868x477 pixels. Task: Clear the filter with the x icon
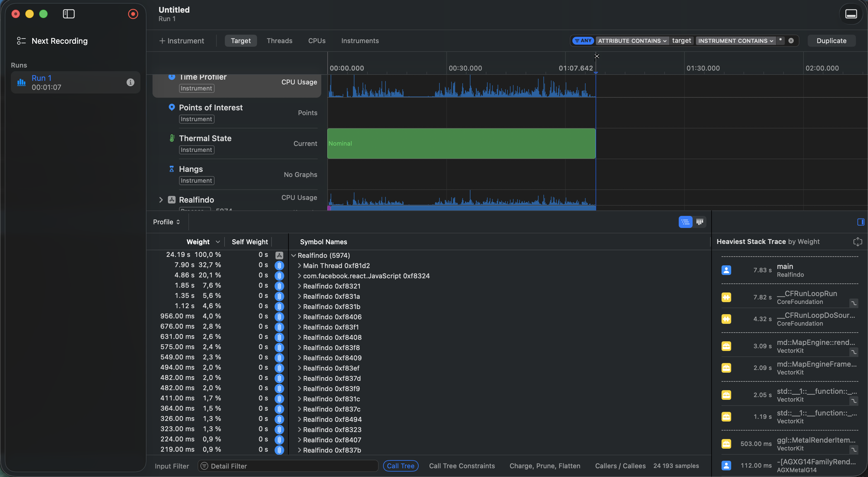pyautogui.click(x=791, y=41)
